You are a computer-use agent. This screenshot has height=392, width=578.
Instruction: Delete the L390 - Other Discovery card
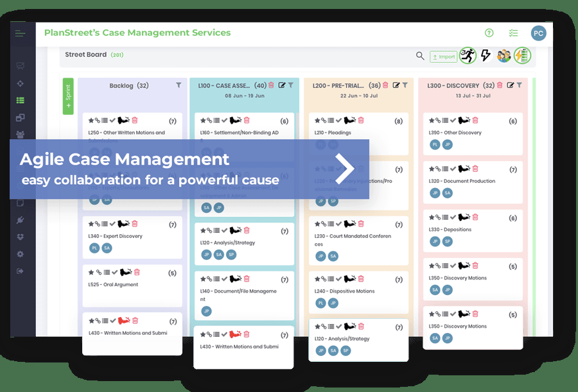click(x=475, y=120)
